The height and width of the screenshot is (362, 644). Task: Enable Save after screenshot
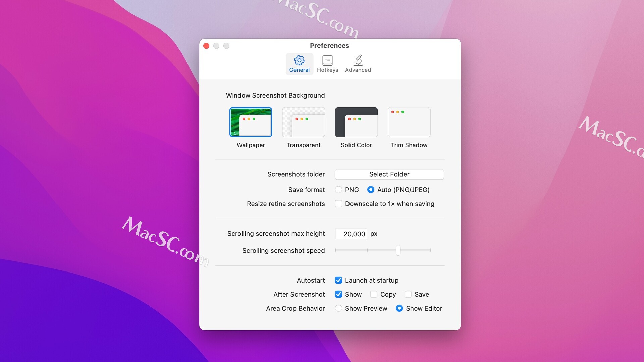point(408,294)
